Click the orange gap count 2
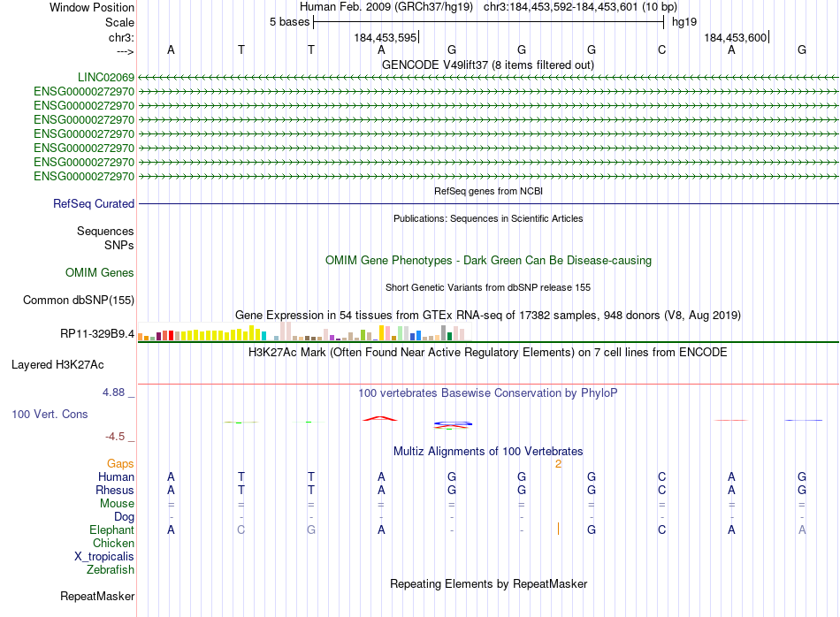 pyautogui.click(x=558, y=464)
